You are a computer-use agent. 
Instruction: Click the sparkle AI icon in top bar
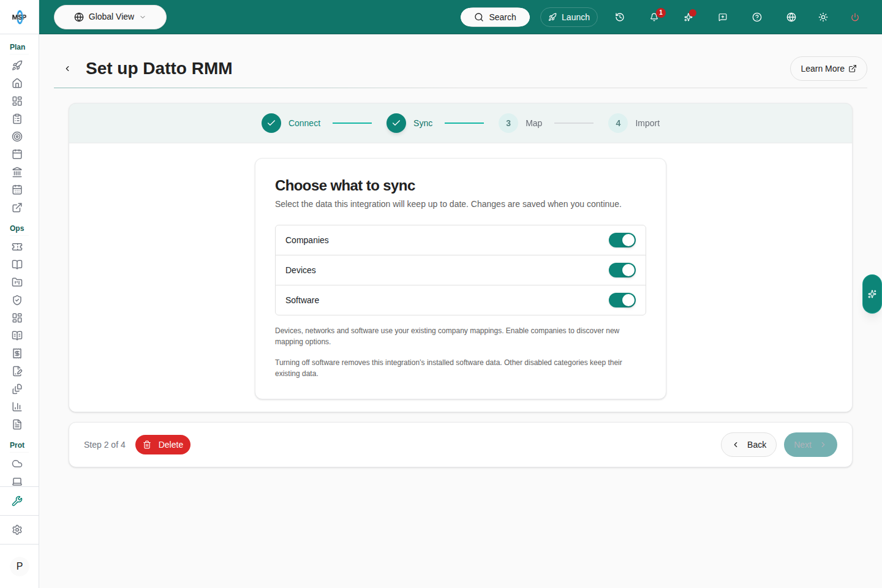coord(688,17)
